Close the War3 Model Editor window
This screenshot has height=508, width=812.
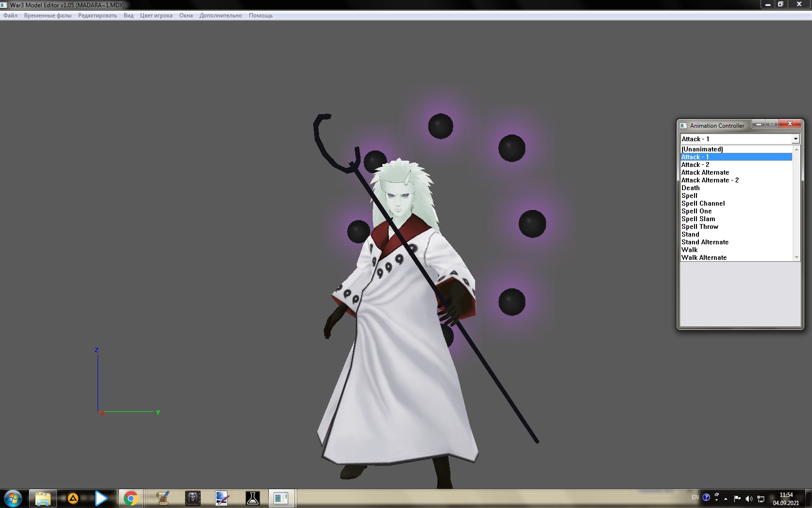(x=799, y=4)
